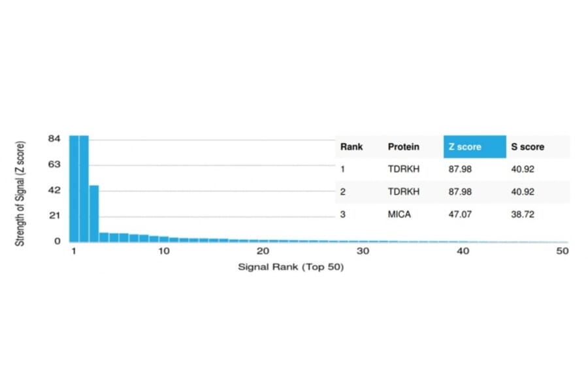Click the 84 label on the y-axis

pyautogui.click(x=54, y=138)
